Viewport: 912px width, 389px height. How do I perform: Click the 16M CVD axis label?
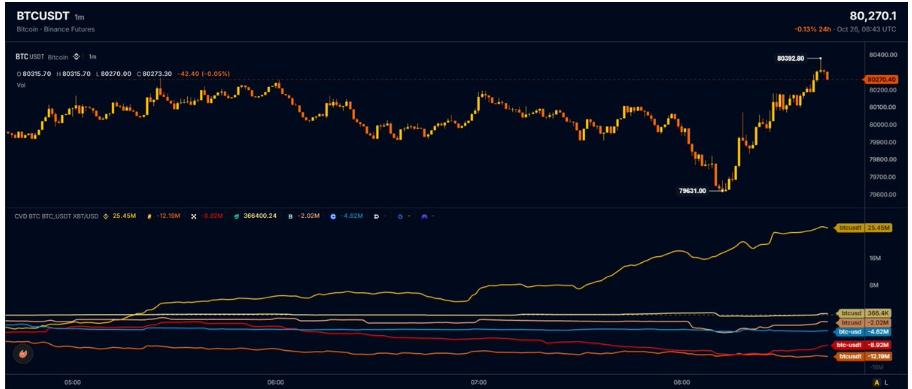coord(874,257)
